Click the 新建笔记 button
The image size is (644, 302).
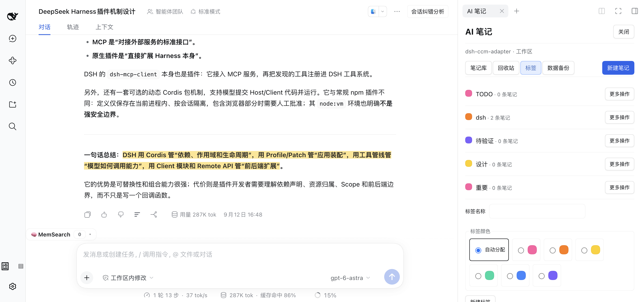[x=618, y=68]
